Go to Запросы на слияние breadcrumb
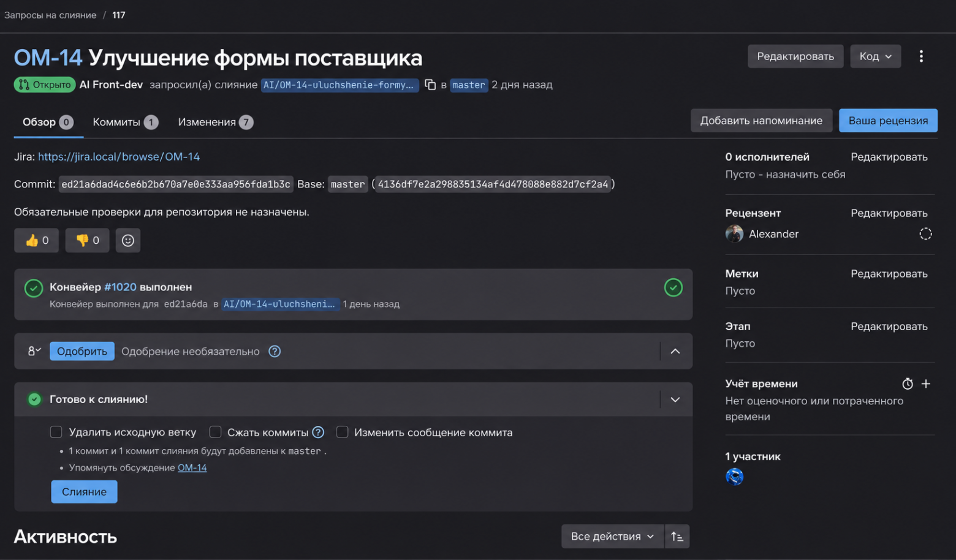Image resolution: width=956 pixels, height=560 pixels. (x=50, y=15)
